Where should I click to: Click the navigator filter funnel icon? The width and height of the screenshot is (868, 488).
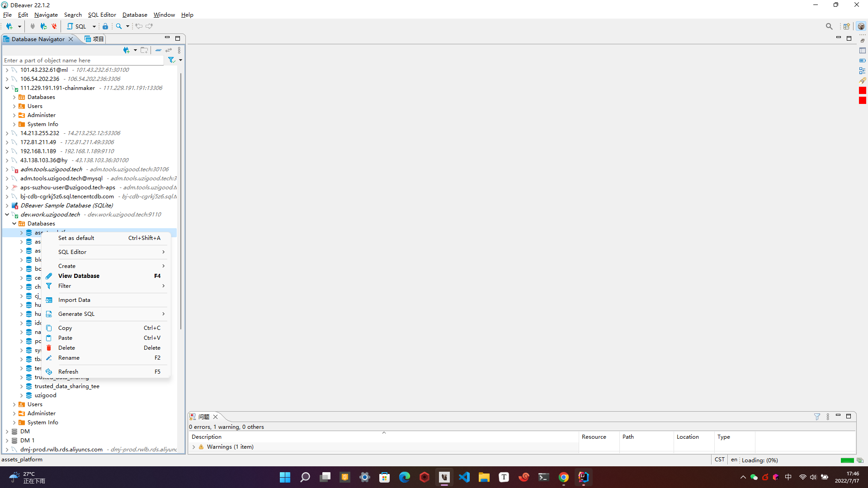171,60
